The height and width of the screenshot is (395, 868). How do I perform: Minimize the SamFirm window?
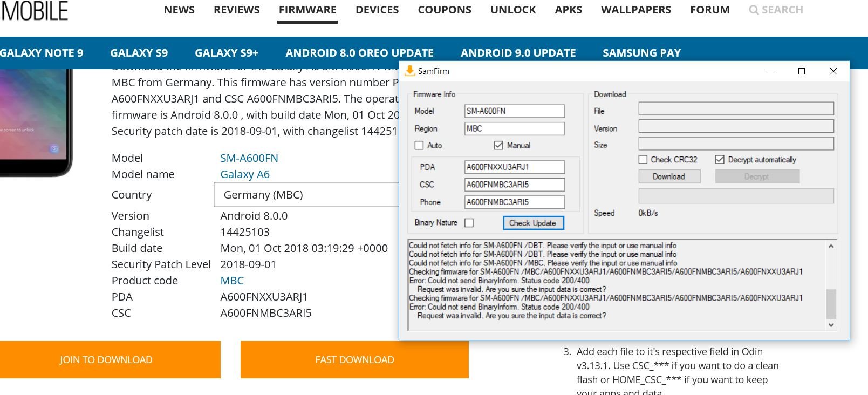[x=770, y=71]
